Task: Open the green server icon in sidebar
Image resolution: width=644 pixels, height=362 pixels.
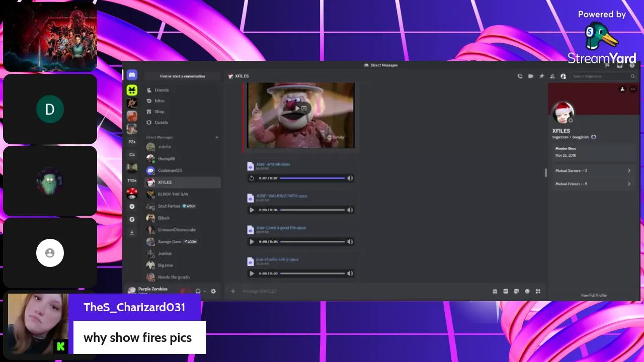Action: click(132, 90)
